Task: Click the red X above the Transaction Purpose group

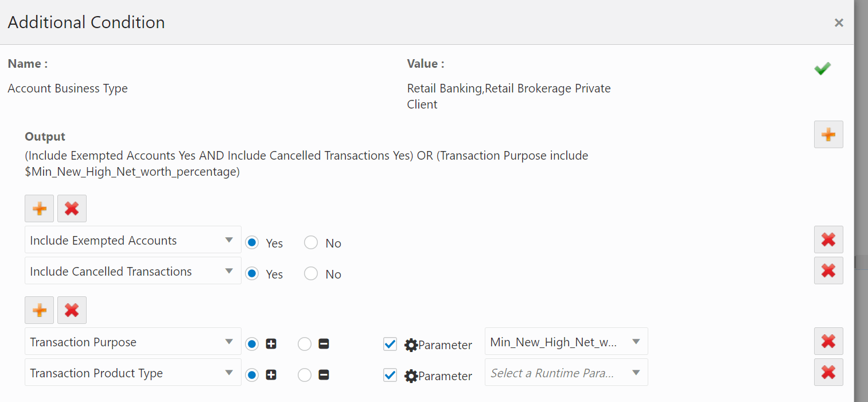Action: pos(72,310)
